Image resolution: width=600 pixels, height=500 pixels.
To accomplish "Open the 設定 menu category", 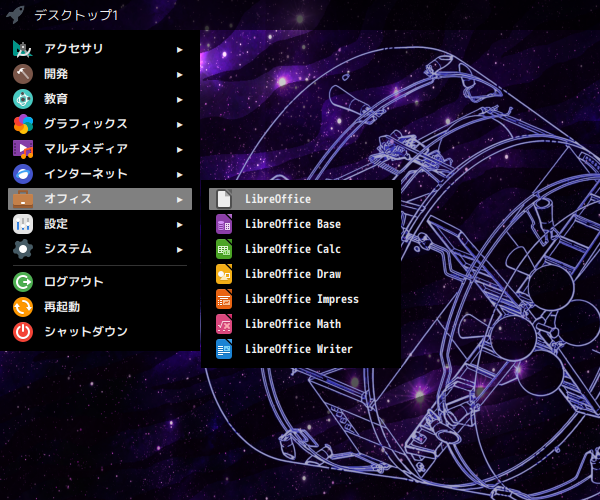I will tap(100, 224).
